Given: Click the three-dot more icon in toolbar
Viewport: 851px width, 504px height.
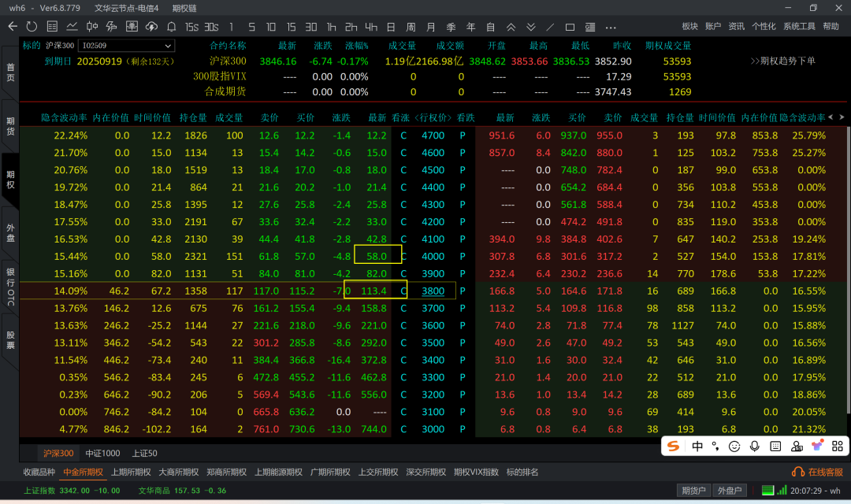Looking at the screenshot, I should (611, 27).
